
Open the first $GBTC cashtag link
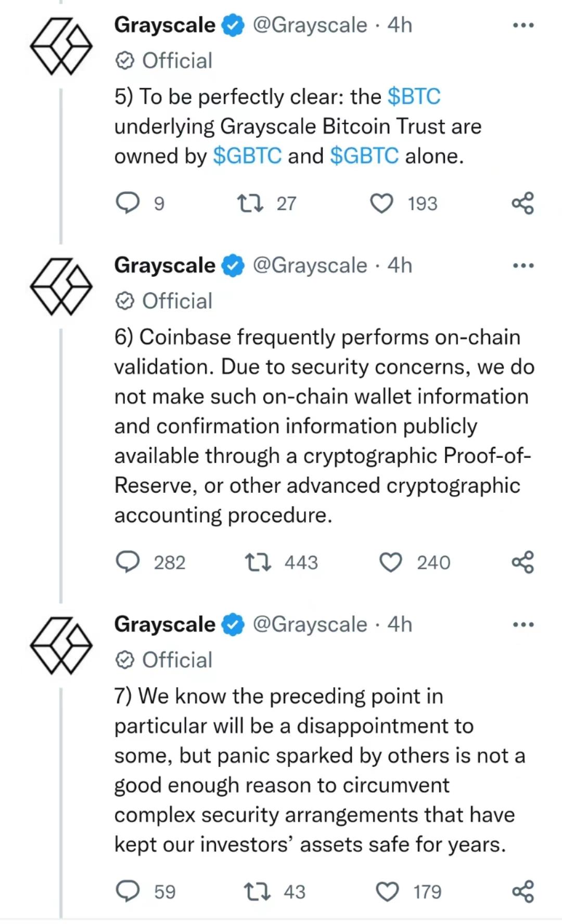click(x=247, y=156)
